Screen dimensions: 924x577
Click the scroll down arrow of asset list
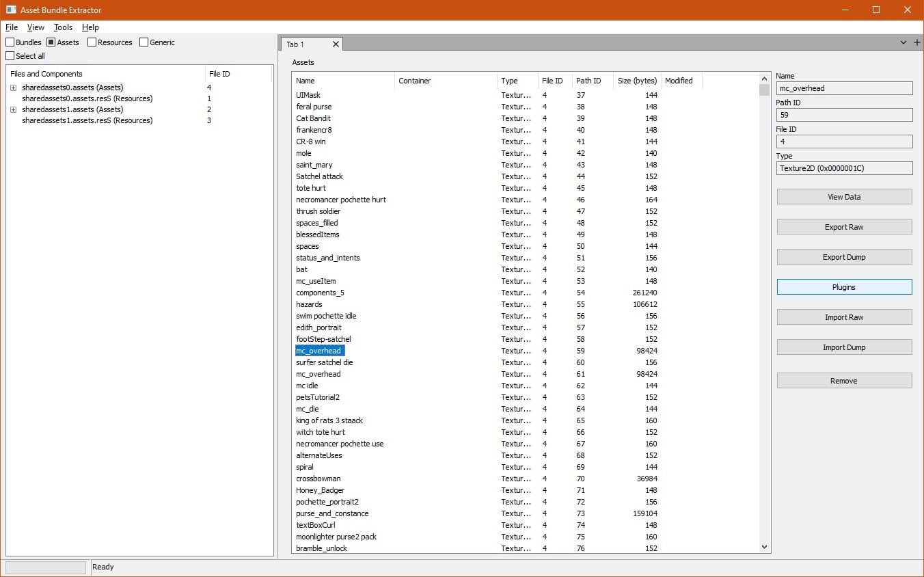coord(765,547)
